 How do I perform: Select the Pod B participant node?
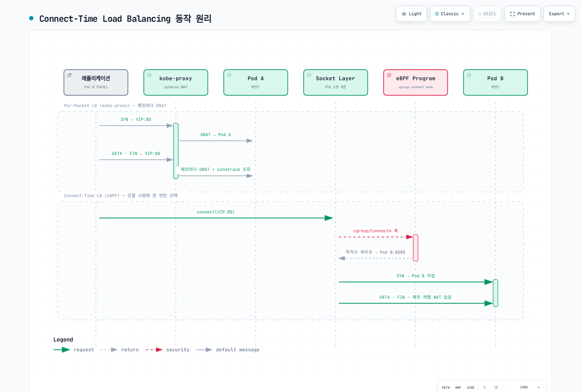click(495, 82)
